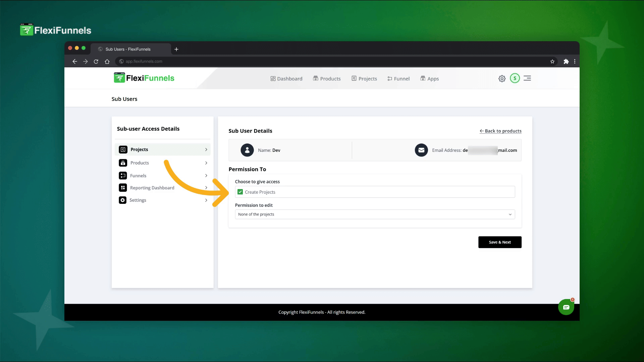
Task: Open Apps in the top navigation
Action: click(x=429, y=79)
